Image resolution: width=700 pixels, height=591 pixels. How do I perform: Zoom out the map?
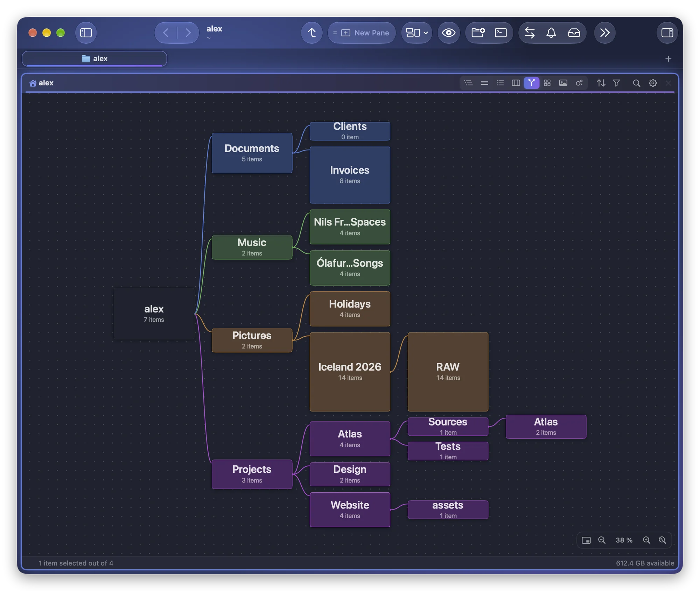[x=602, y=540]
